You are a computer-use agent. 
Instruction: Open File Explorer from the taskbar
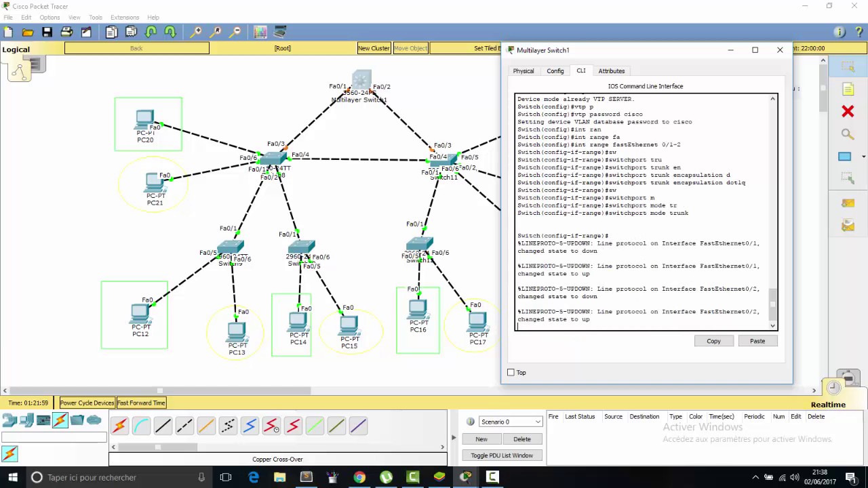(279, 477)
